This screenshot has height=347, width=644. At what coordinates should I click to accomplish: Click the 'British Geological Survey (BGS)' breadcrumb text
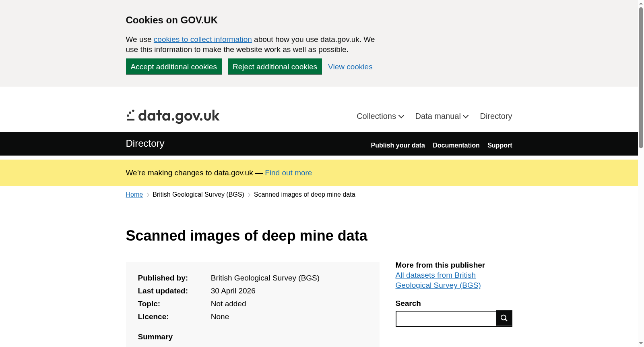click(198, 195)
